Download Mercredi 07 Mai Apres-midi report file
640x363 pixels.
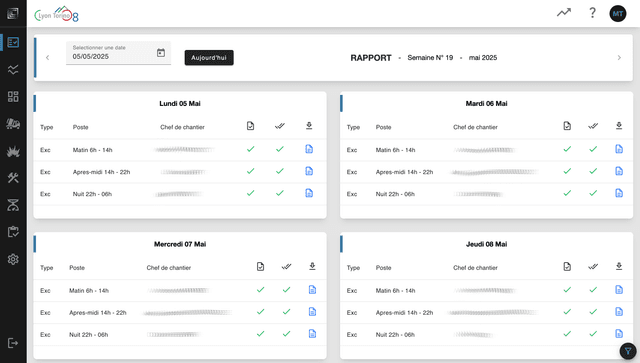click(x=312, y=312)
